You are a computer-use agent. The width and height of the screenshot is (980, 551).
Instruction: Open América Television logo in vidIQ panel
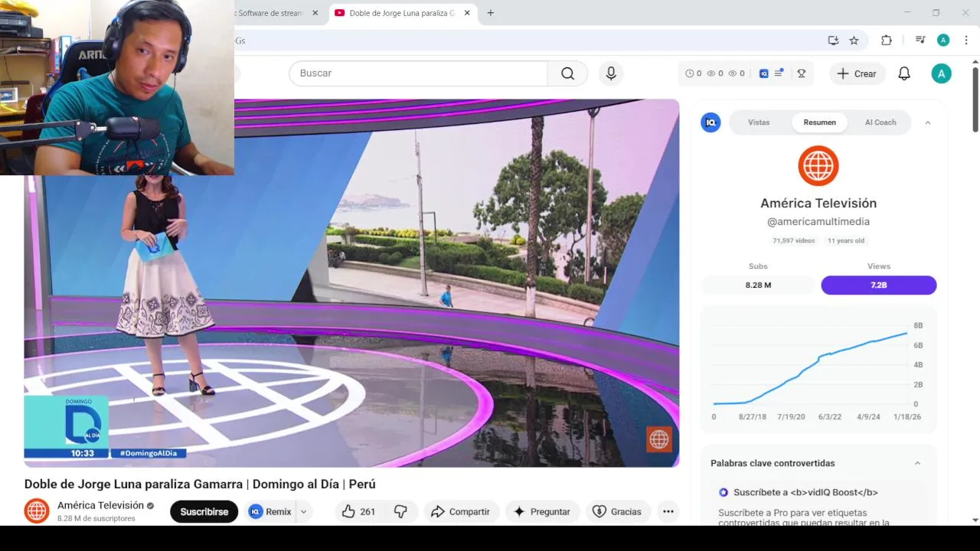click(x=818, y=166)
